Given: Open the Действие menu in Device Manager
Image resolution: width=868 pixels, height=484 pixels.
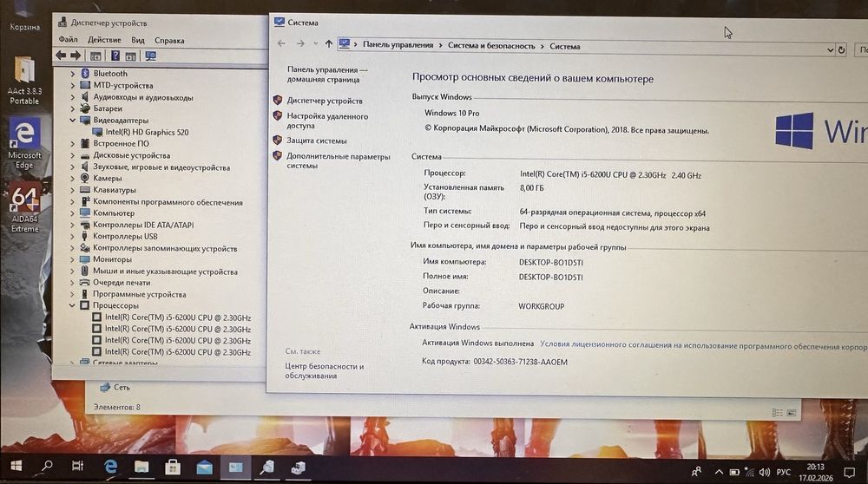Looking at the screenshot, I should click(104, 40).
